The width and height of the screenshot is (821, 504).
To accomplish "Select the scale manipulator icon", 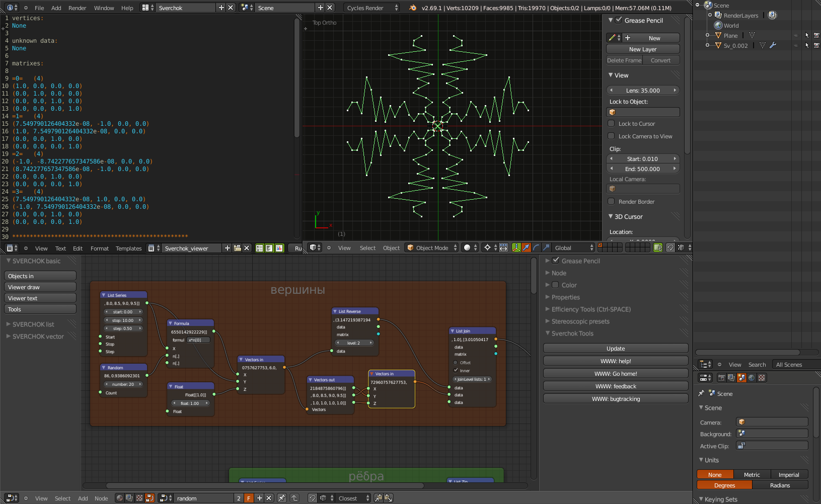I will (x=546, y=247).
